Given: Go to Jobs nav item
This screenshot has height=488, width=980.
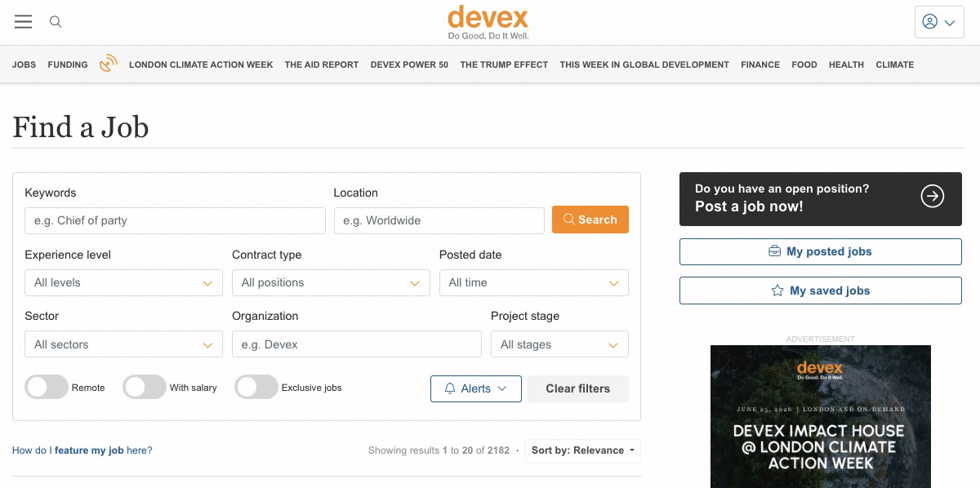Looking at the screenshot, I should click(x=24, y=64).
